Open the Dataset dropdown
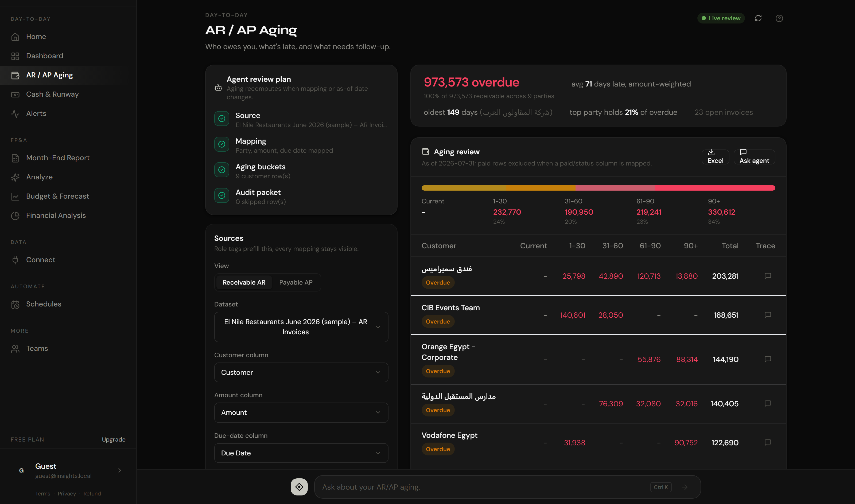Viewport: 855px width, 504px height. coord(301,327)
